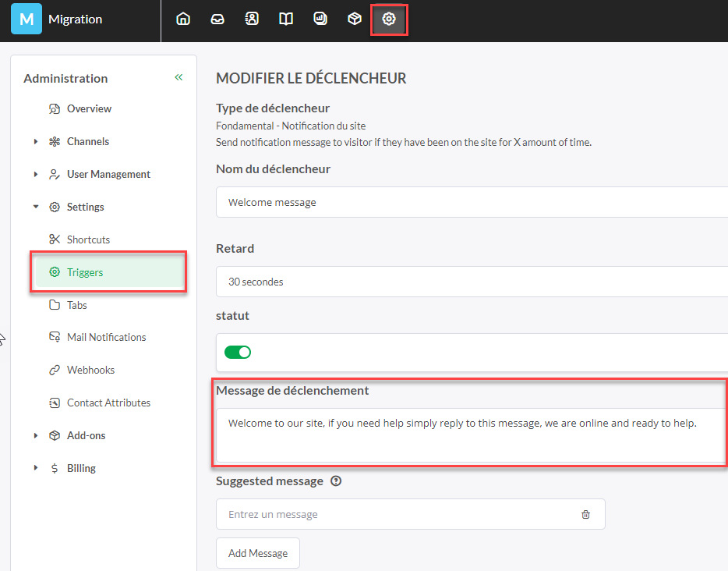Click the Triggers gear icon
728x571 pixels.
55,272
